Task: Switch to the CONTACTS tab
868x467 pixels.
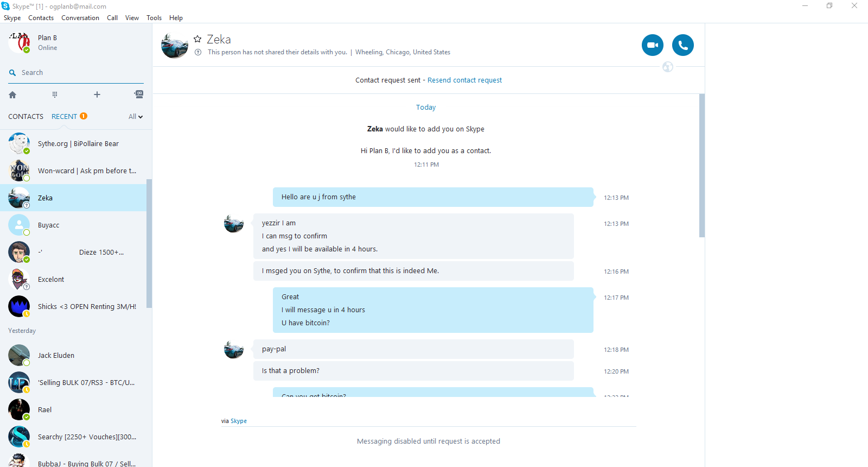Action: pyautogui.click(x=25, y=117)
